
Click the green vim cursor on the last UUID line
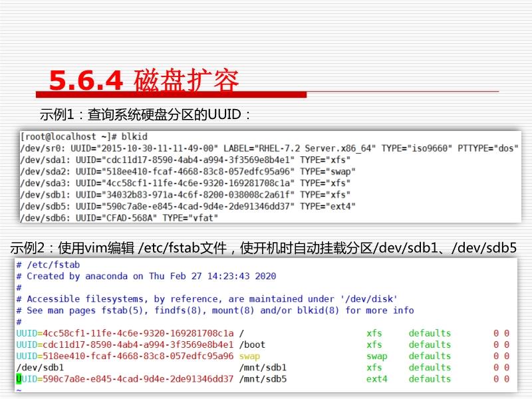click(x=19, y=379)
